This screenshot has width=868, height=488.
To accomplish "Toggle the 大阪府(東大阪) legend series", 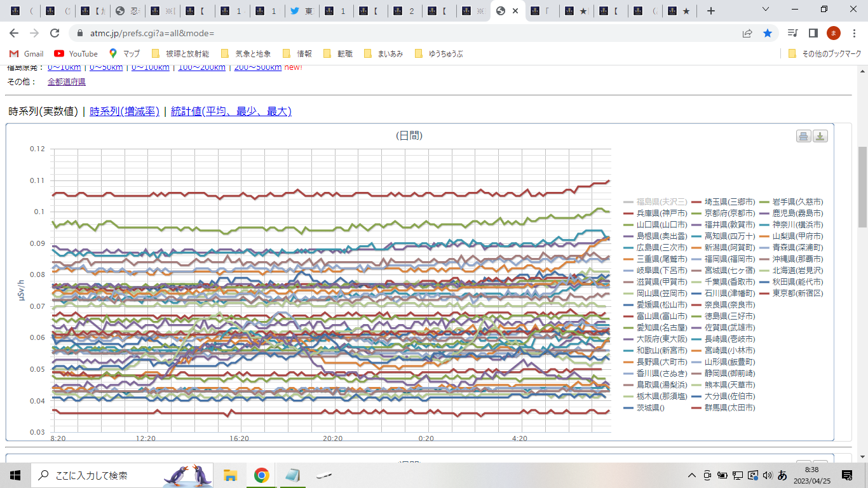I will [655, 339].
